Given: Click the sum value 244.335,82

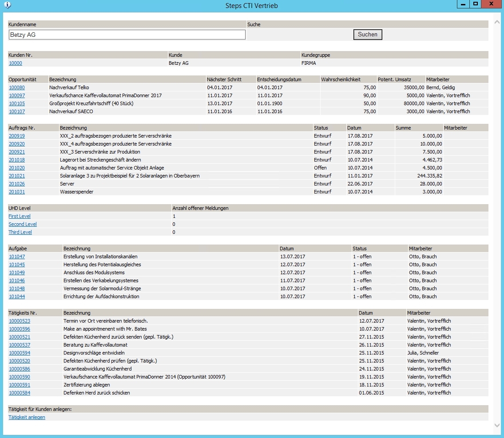Looking at the screenshot, I should pos(430,176).
